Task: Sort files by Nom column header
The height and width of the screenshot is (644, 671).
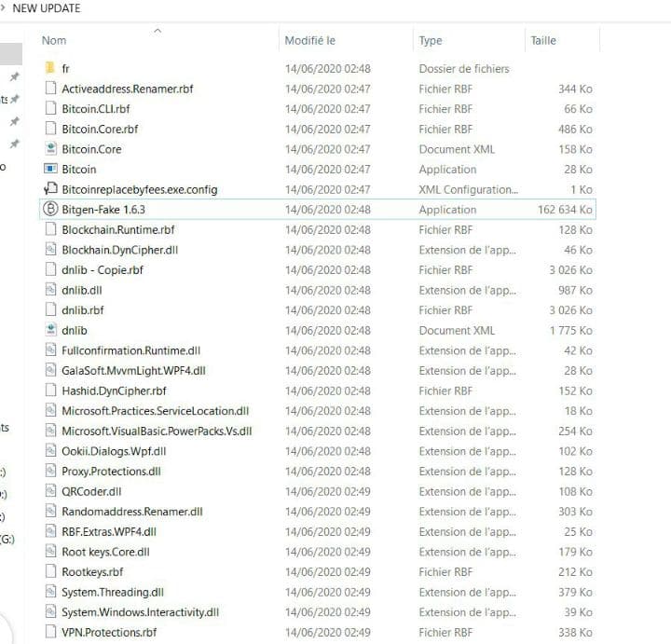Action: point(54,40)
